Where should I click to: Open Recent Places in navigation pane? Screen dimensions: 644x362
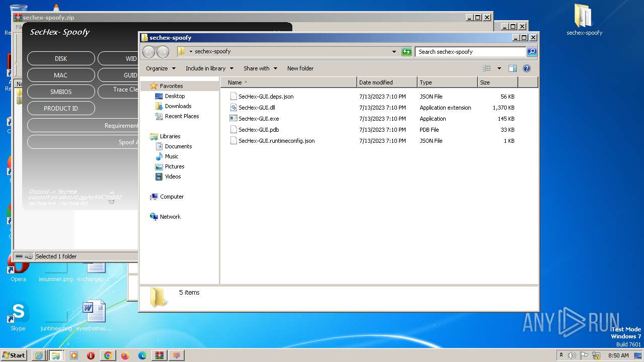point(182,116)
